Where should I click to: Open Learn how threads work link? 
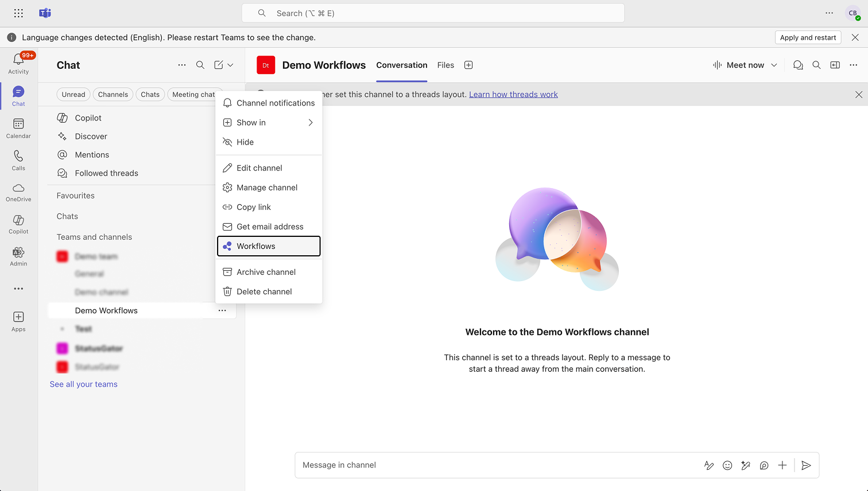click(513, 95)
